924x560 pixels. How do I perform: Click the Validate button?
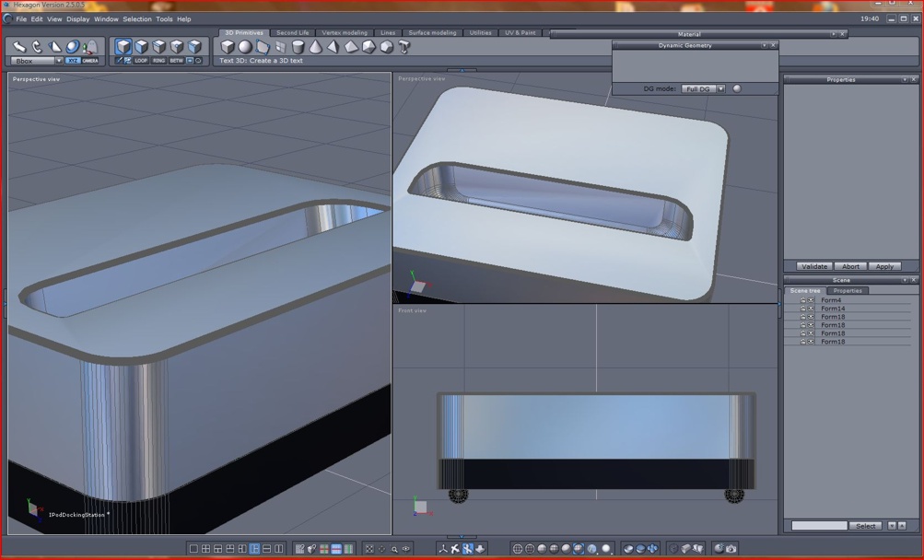[x=813, y=266]
